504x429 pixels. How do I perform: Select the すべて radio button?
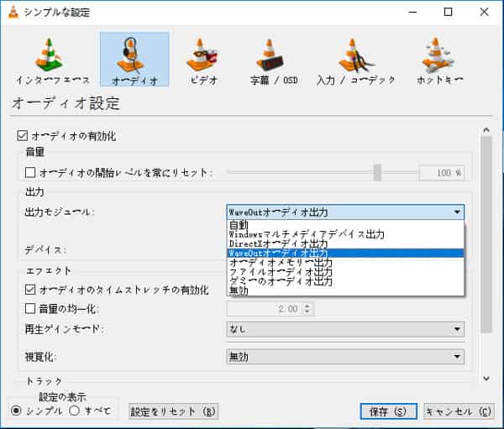pyautogui.click(x=74, y=411)
